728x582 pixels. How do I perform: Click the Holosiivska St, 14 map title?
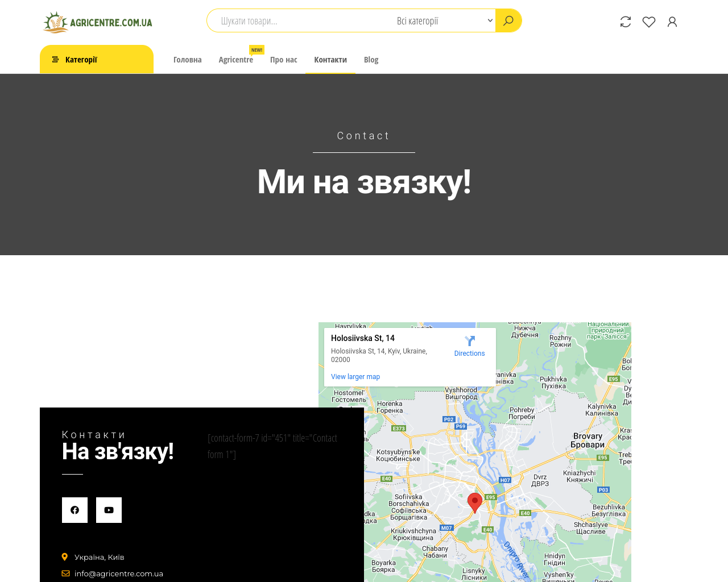tap(363, 338)
